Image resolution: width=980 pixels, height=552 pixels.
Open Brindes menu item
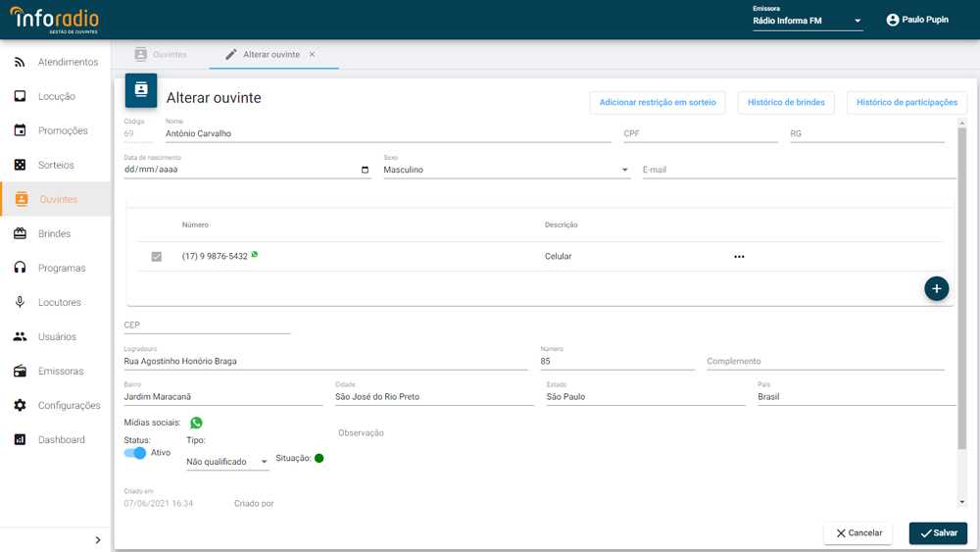tap(56, 233)
